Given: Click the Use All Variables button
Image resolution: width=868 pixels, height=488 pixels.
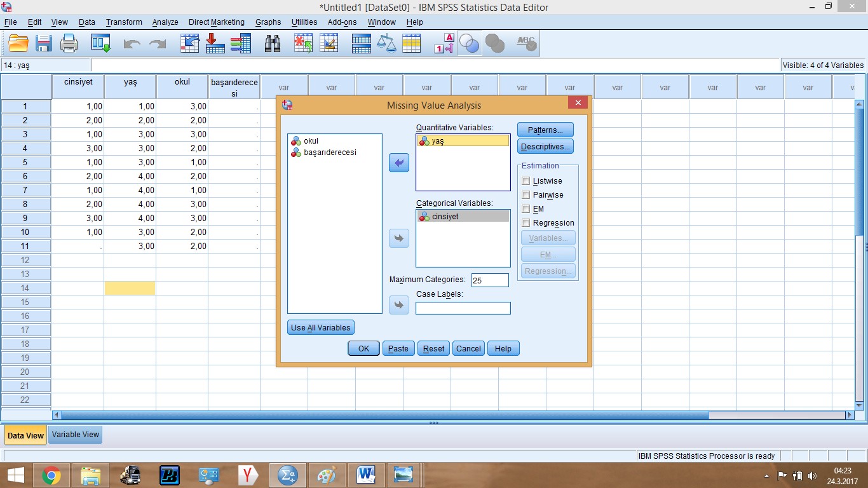Looking at the screenshot, I should tap(321, 328).
